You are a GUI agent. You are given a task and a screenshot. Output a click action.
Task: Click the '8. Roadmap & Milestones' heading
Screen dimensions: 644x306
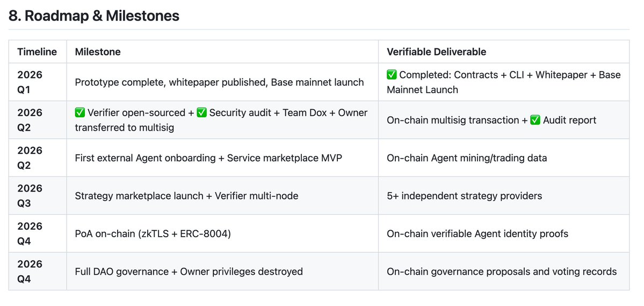(94, 16)
